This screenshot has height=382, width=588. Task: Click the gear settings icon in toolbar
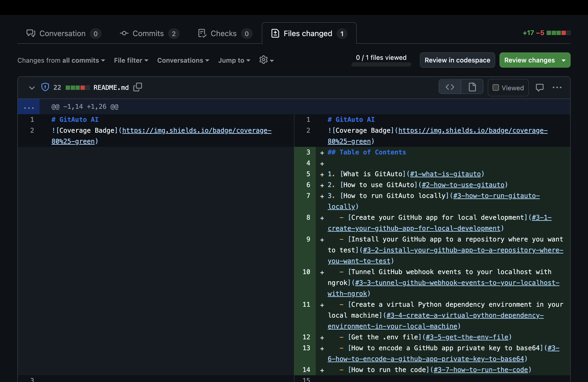tap(263, 60)
